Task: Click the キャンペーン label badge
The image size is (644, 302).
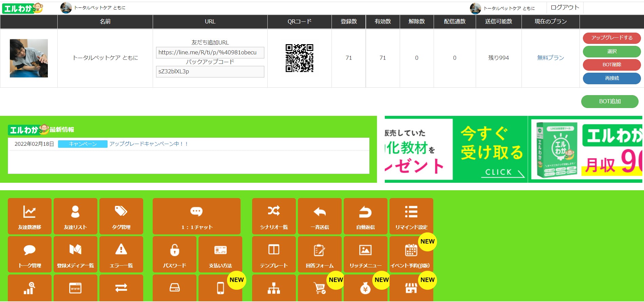Action: 83,144
